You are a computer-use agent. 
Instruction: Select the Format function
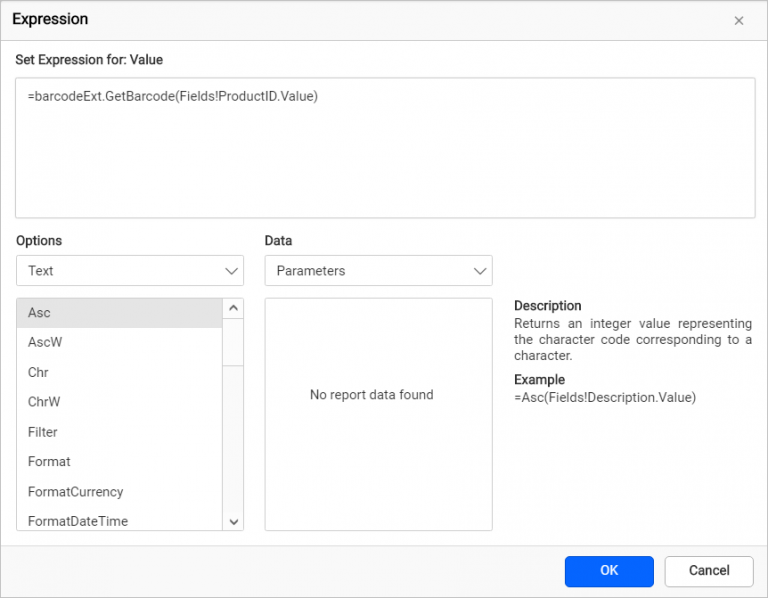point(120,462)
